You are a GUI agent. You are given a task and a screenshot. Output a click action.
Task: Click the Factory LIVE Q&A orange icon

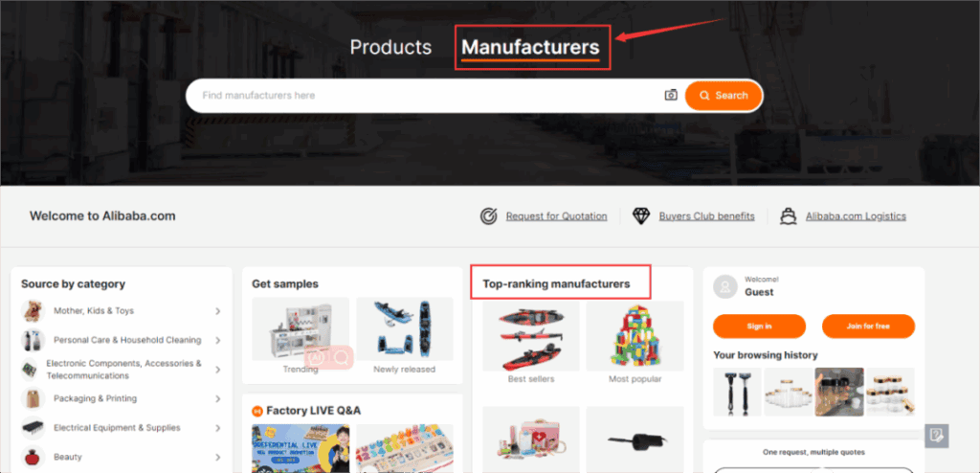(x=256, y=411)
